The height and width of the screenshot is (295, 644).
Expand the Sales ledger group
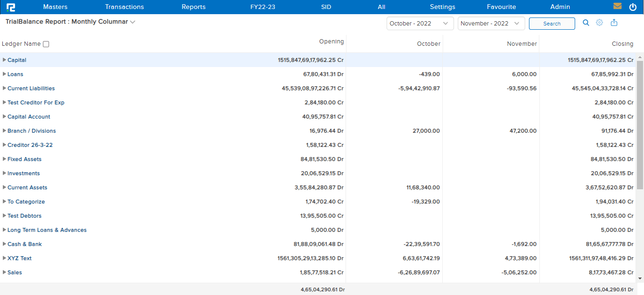coord(4,272)
